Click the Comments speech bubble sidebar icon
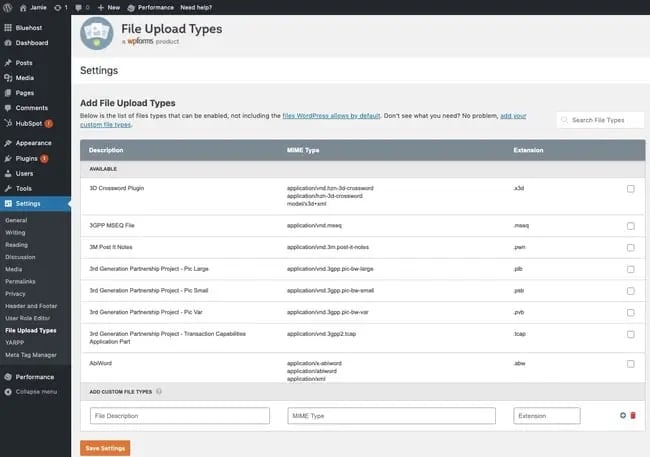The width and height of the screenshot is (650, 457). coord(8,108)
